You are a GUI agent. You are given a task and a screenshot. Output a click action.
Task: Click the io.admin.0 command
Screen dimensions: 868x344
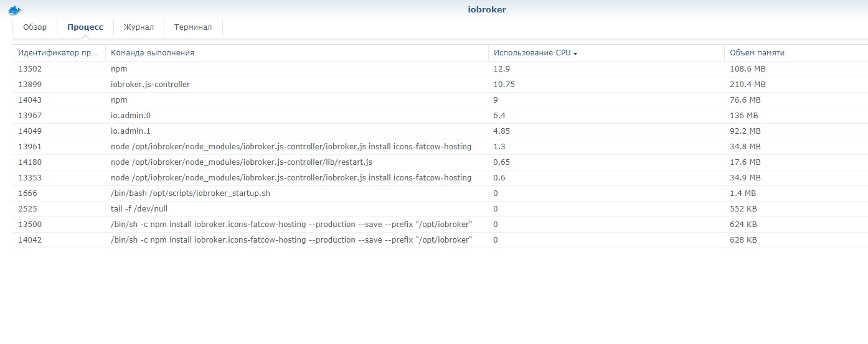(x=131, y=115)
